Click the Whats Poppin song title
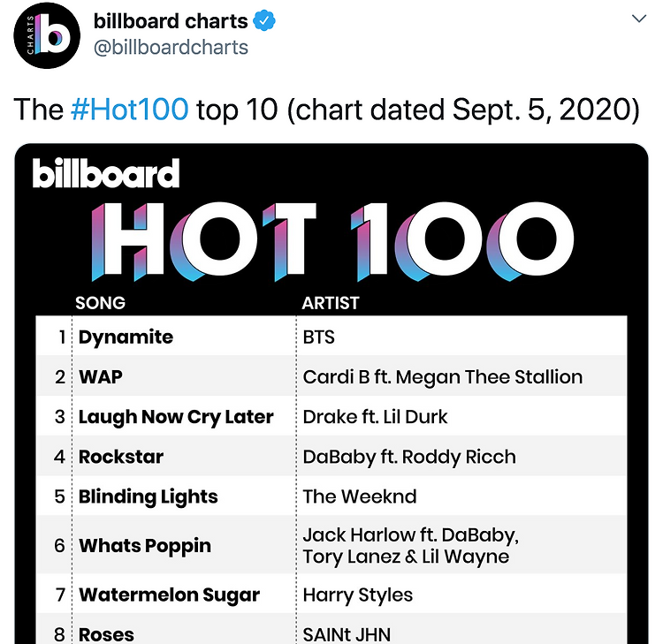Image resolution: width=663 pixels, height=644 pixels. click(145, 546)
